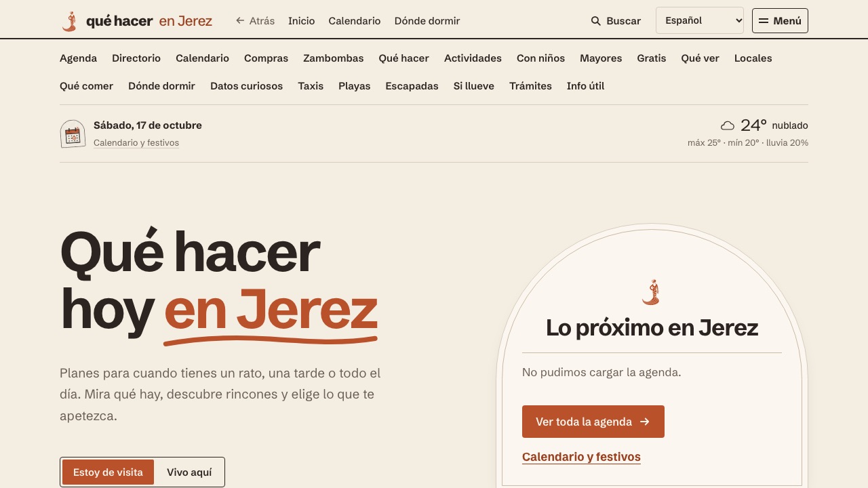Open the Mayores category

601,58
